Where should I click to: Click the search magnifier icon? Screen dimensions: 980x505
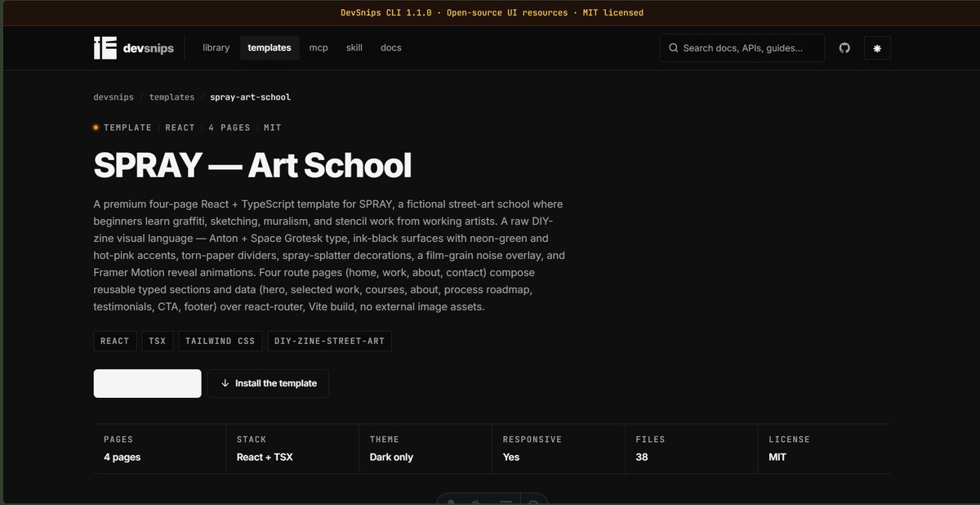[x=674, y=48]
